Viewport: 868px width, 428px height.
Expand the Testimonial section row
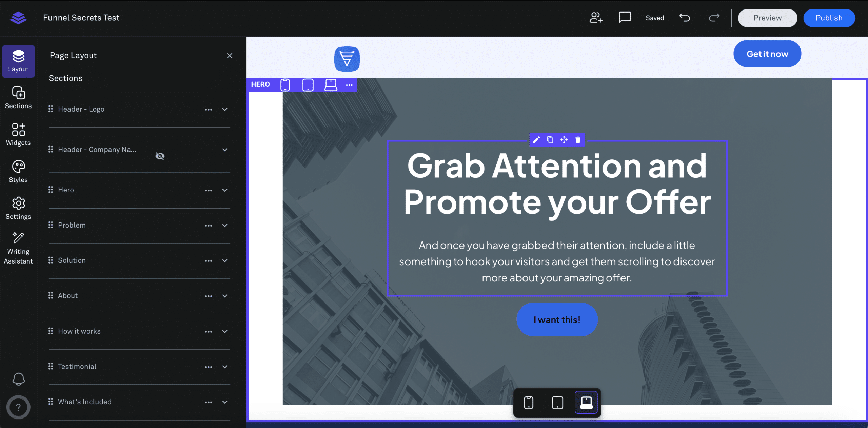click(225, 367)
